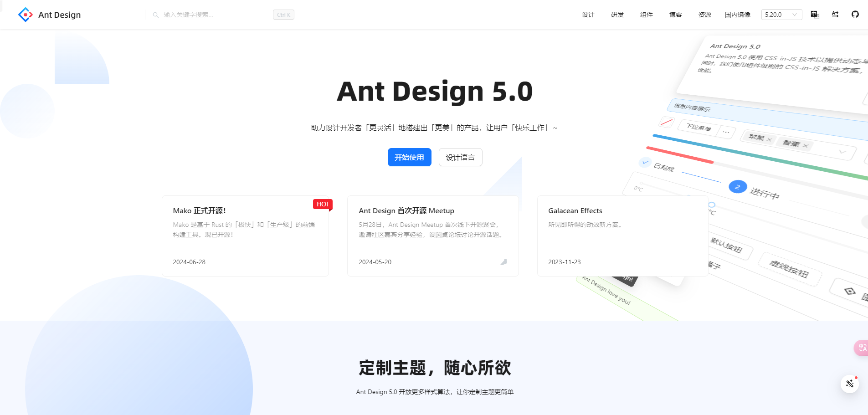
Task: Open the GitHub repository icon
Action: (855, 15)
